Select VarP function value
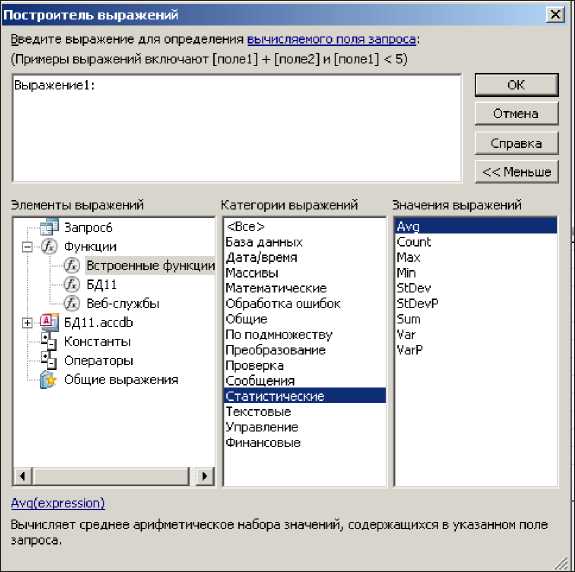Image resolution: width=575 pixels, height=572 pixels. pos(476,349)
